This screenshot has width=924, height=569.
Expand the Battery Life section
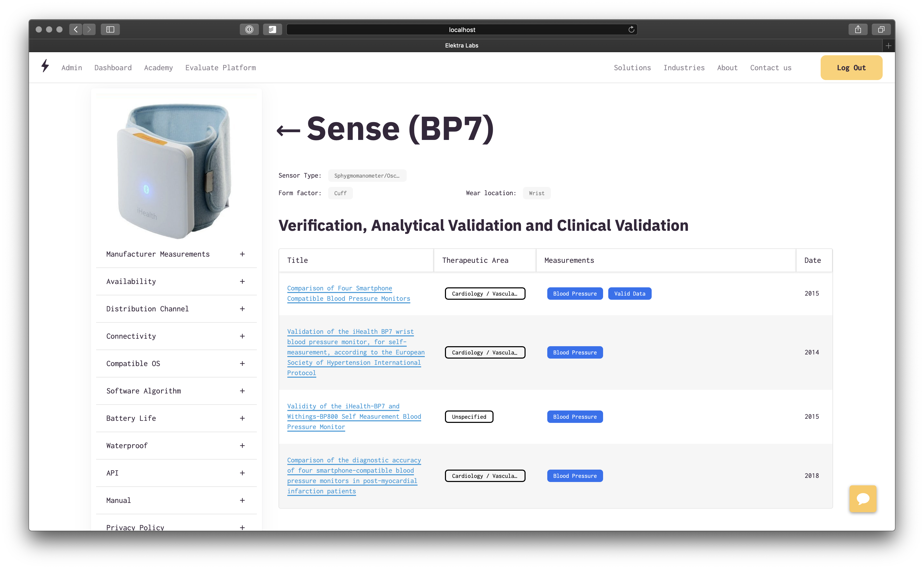click(242, 418)
